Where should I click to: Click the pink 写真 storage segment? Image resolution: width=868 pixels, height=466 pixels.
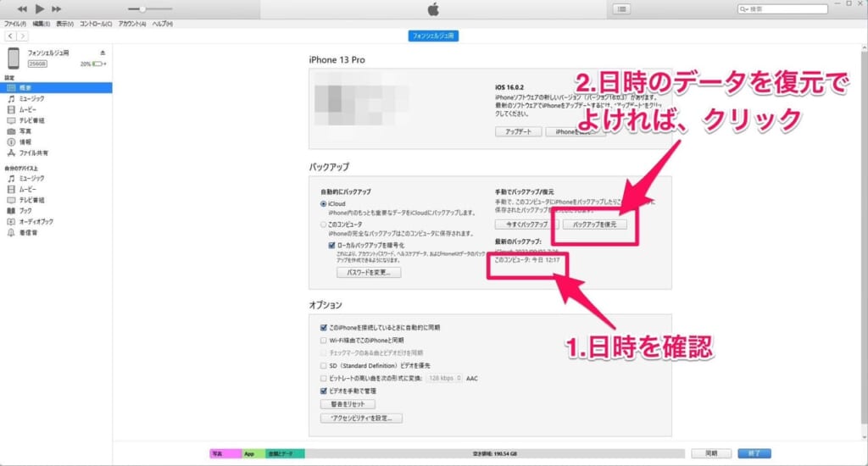[225, 454]
